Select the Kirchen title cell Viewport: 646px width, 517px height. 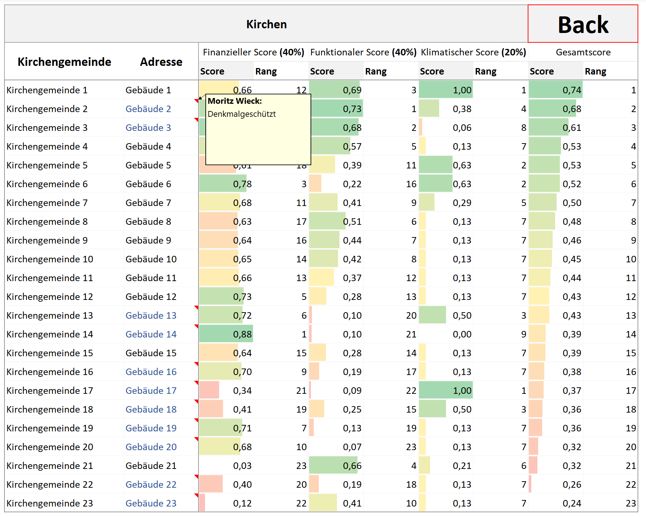coord(266,24)
